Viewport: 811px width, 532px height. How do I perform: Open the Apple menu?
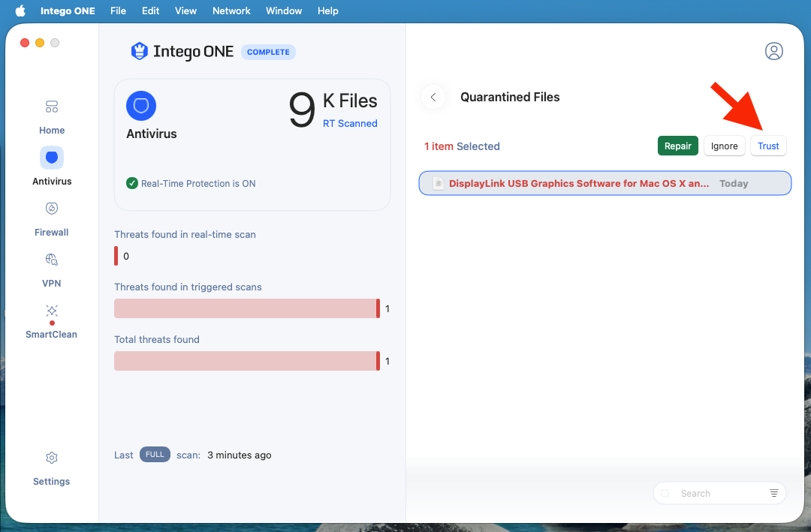(x=20, y=11)
